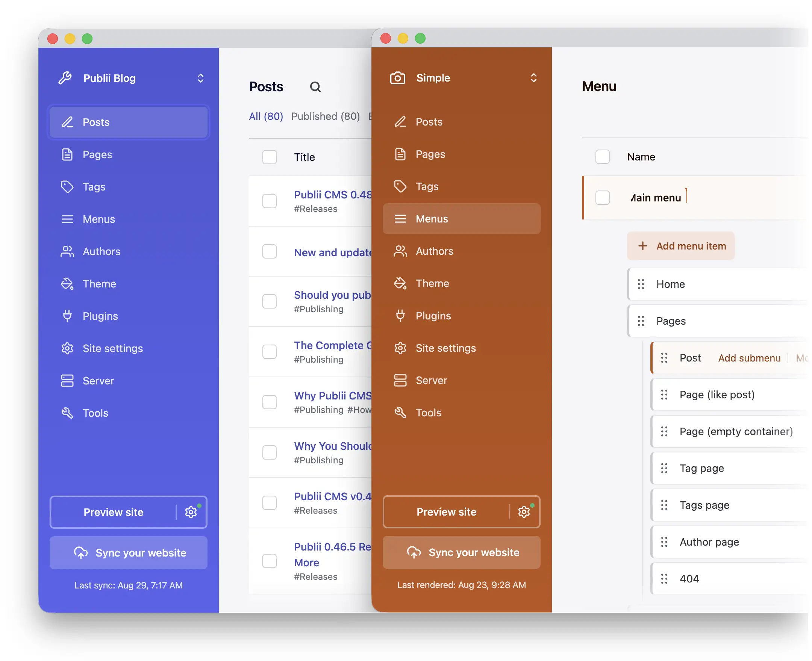812x661 pixels.
Task: Switch to the All (80) filter
Action: 266,116
